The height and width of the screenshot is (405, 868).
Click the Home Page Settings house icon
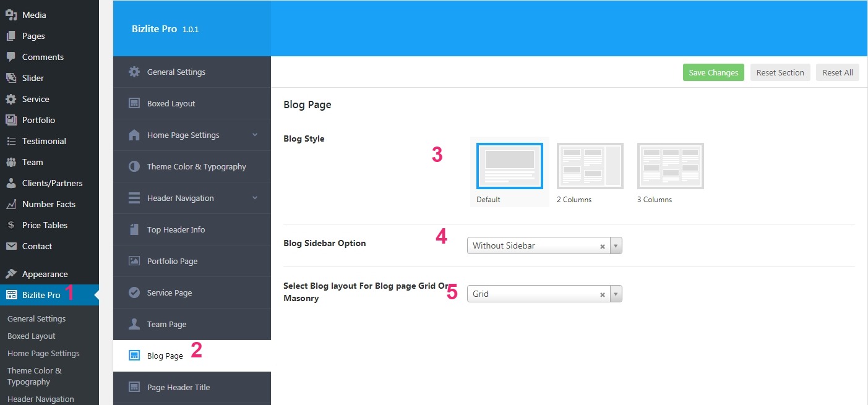(x=134, y=135)
